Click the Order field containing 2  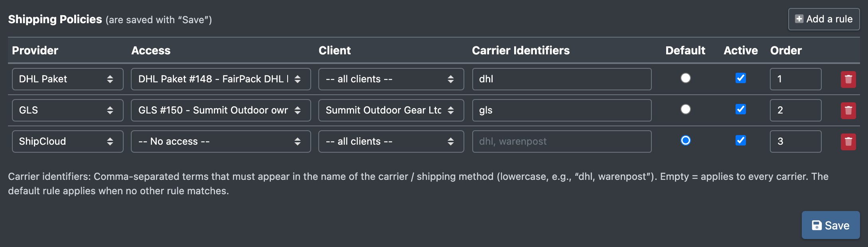795,110
